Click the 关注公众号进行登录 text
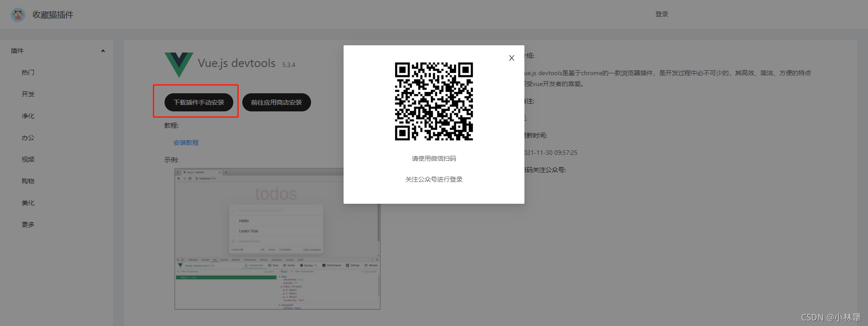Image resolution: width=868 pixels, height=326 pixels. click(434, 179)
